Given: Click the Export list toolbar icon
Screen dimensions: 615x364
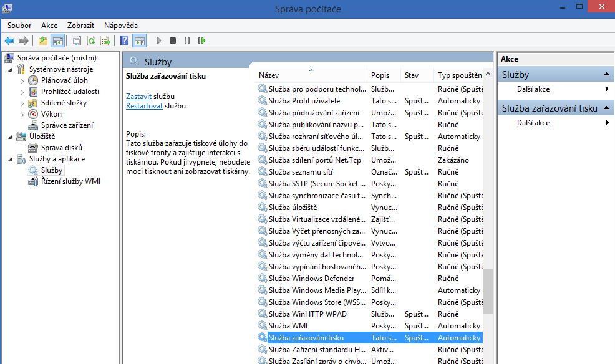Looking at the screenshot, I should click(105, 41).
